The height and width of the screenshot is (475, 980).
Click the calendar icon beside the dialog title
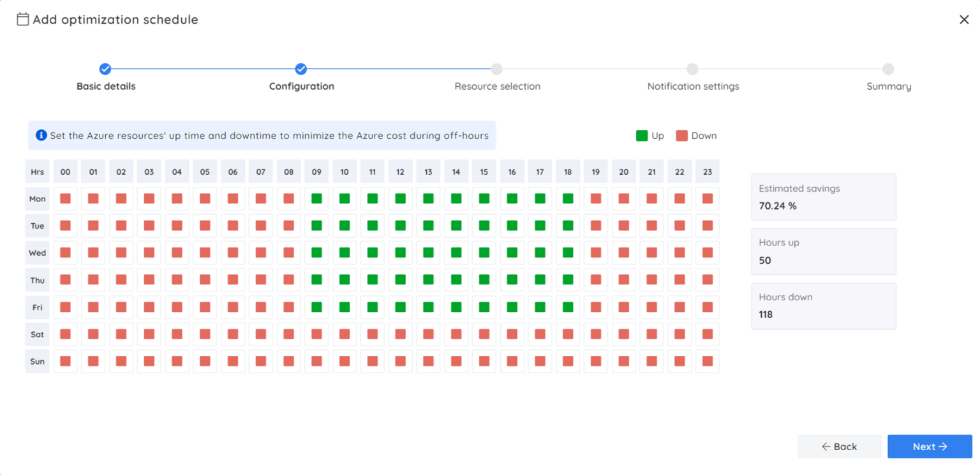22,19
